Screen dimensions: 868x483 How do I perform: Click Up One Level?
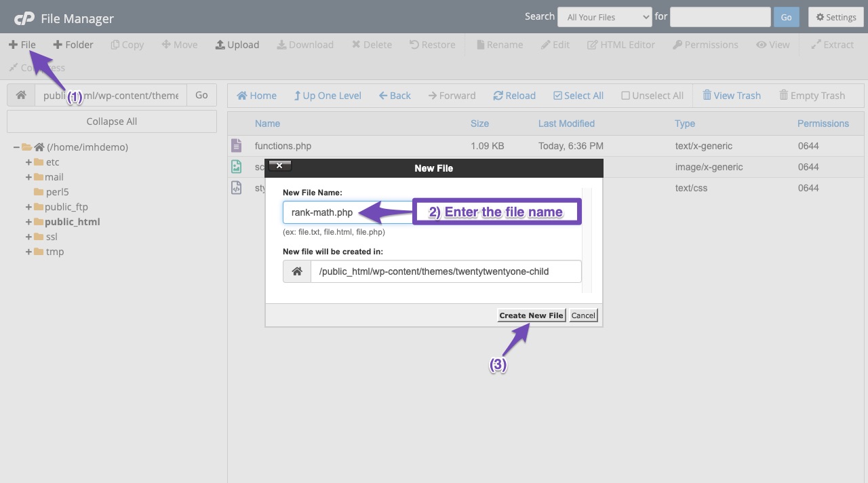click(328, 96)
